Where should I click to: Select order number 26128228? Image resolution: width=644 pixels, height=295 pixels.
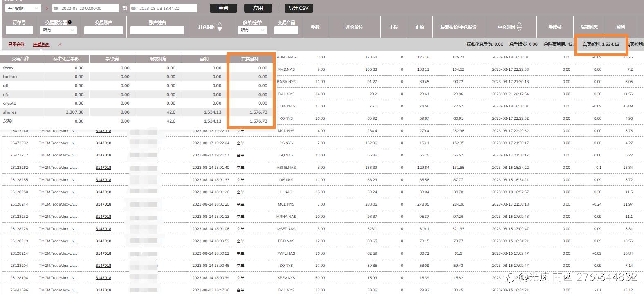point(19,229)
